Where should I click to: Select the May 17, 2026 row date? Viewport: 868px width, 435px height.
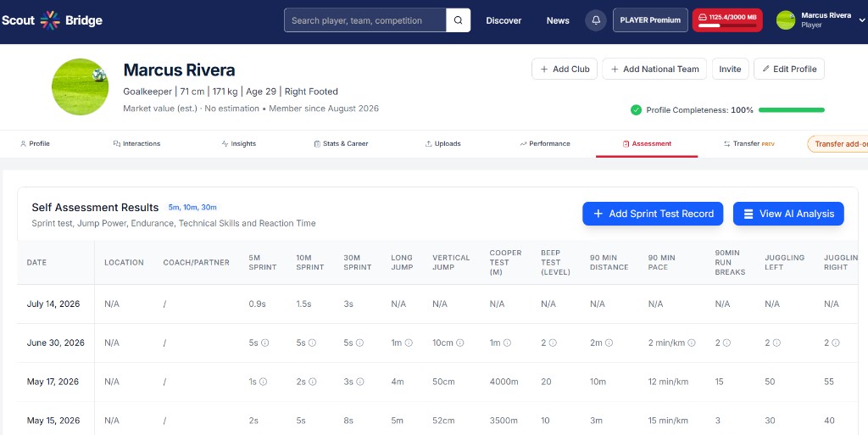(x=53, y=382)
